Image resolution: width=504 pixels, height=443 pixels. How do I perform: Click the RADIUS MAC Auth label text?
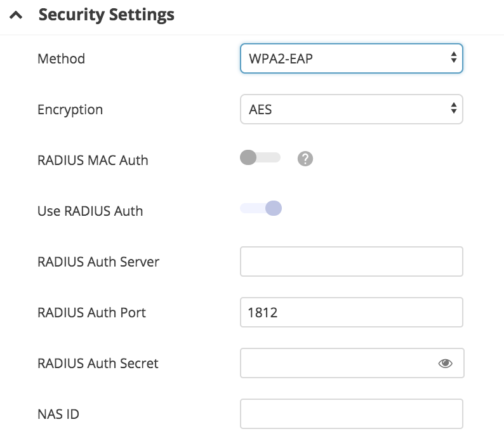[93, 161]
